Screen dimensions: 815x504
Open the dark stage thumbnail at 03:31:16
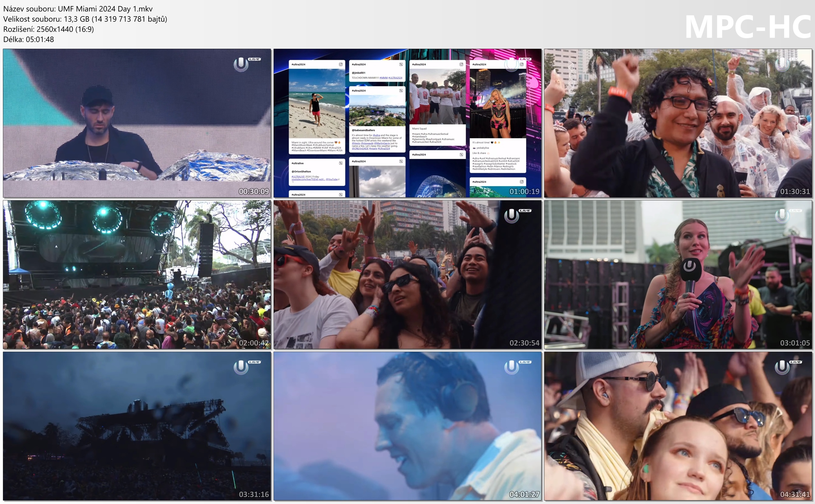coord(137,426)
